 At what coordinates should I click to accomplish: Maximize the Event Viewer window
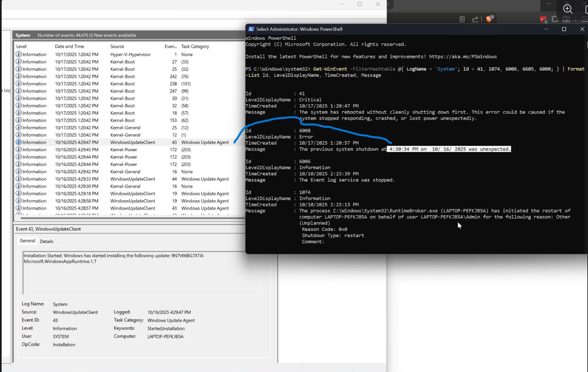pos(360,4)
